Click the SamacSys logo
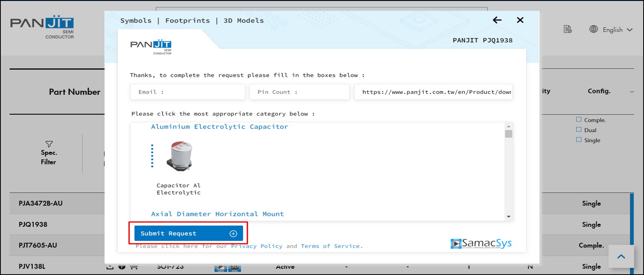644x275 pixels. click(481, 243)
